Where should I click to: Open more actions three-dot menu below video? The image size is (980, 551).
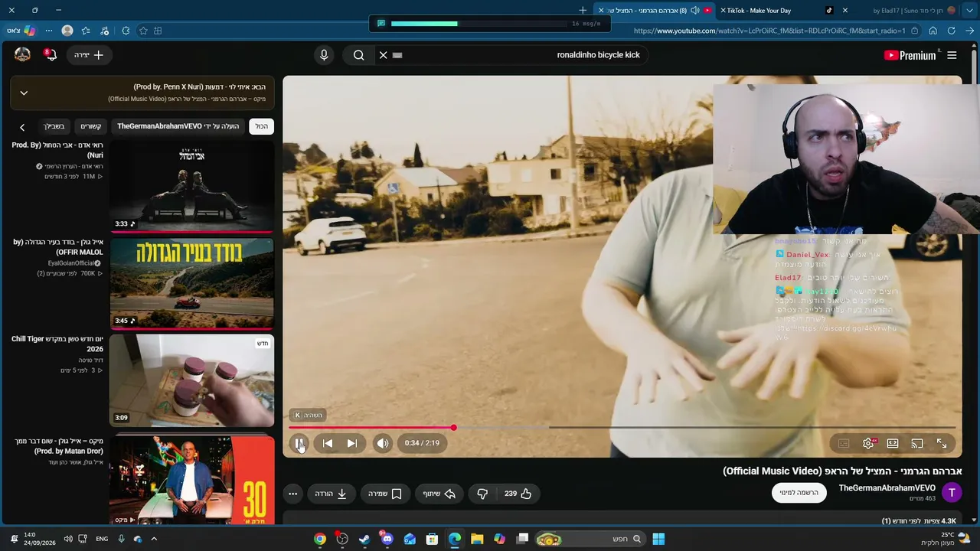[x=292, y=494]
